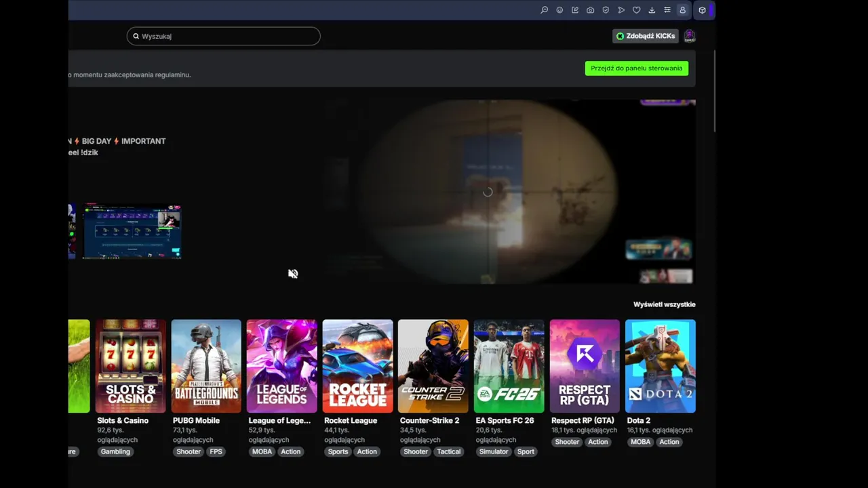This screenshot has width=868, height=488.
Task: Click the zoom out magnifier icon in browser toolbar
Action: click(x=544, y=10)
